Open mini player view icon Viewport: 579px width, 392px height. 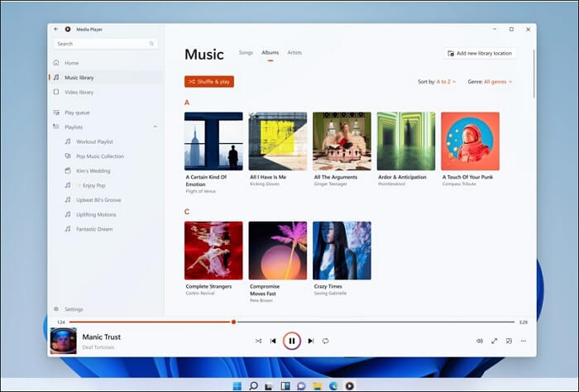click(509, 341)
